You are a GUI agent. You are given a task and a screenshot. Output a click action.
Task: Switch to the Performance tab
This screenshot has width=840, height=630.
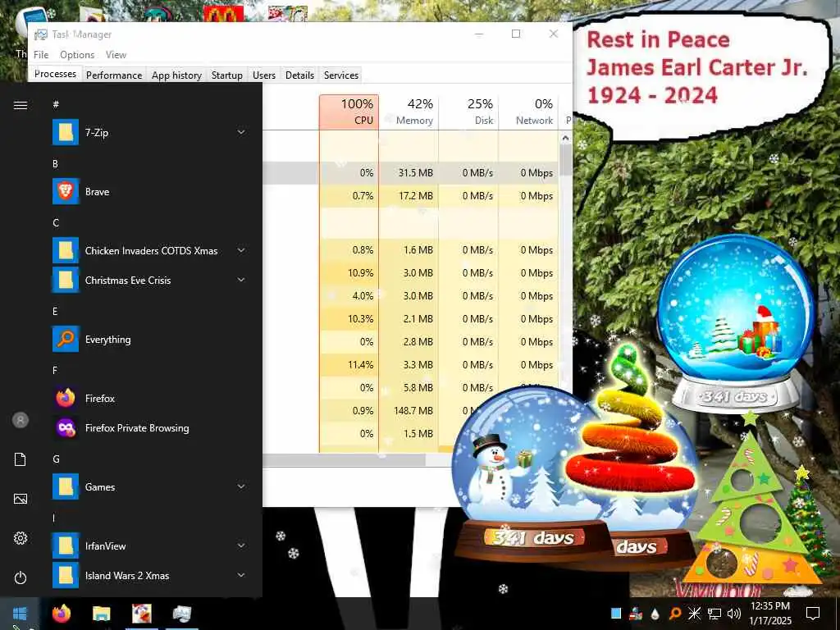tap(114, 75)
